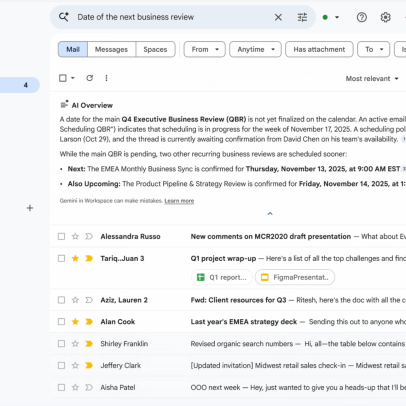Switch to the Messages tab
Image resolution: width=406 pixels, height=406 pixels.
click(111, 49)
